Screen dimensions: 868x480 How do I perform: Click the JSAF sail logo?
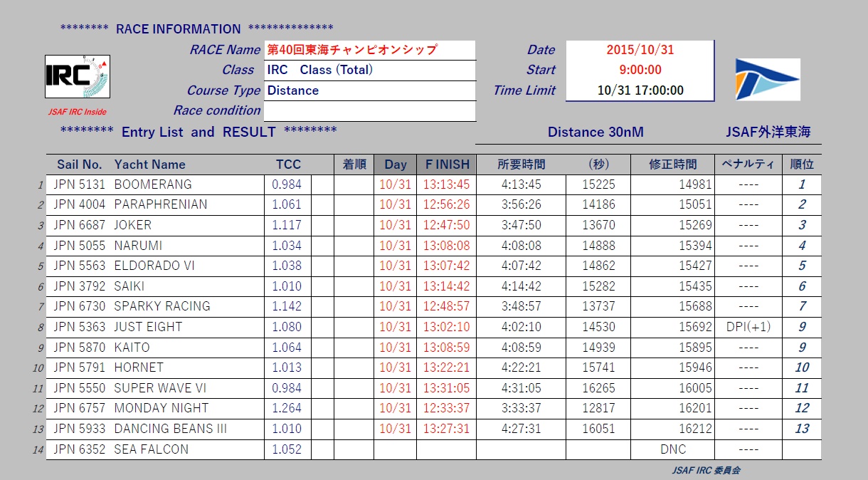click(x=768, y=79)
